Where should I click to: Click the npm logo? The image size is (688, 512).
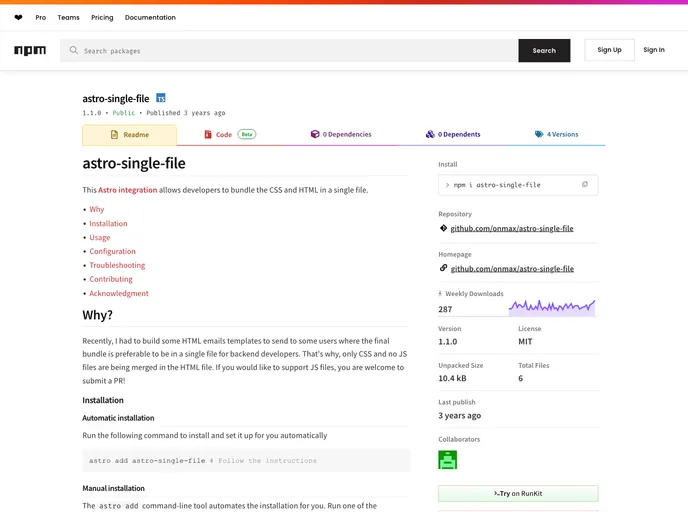(x=30, y=50)
